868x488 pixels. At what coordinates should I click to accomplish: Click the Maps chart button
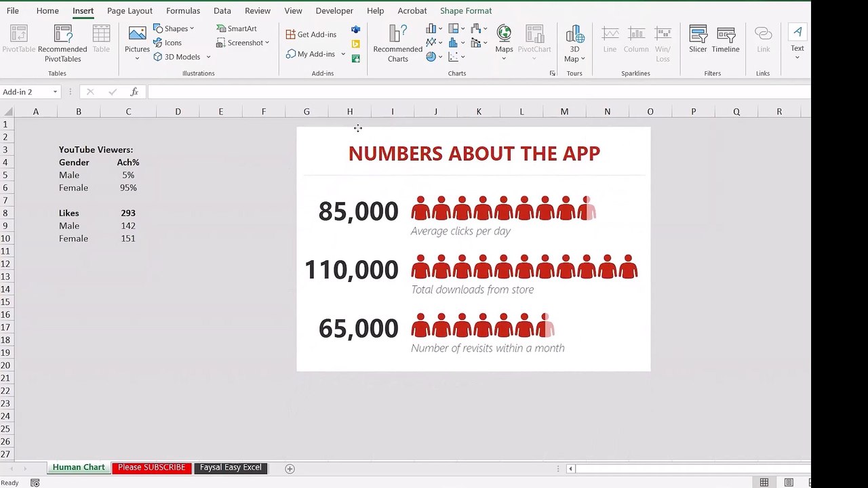click(x=504, y=43)
